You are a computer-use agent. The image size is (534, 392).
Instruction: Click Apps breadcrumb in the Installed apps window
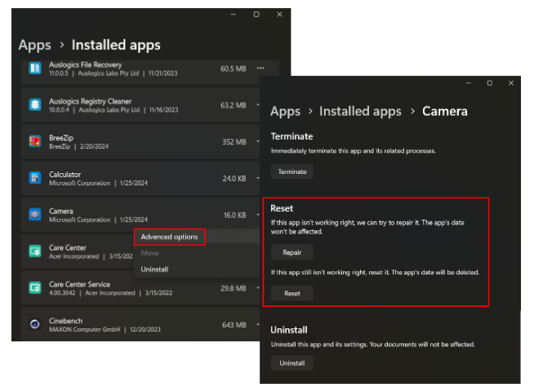click(x=34, y=45)
